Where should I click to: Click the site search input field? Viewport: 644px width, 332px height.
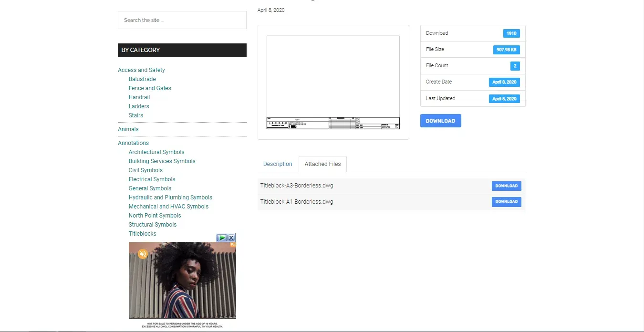(182, 20)
